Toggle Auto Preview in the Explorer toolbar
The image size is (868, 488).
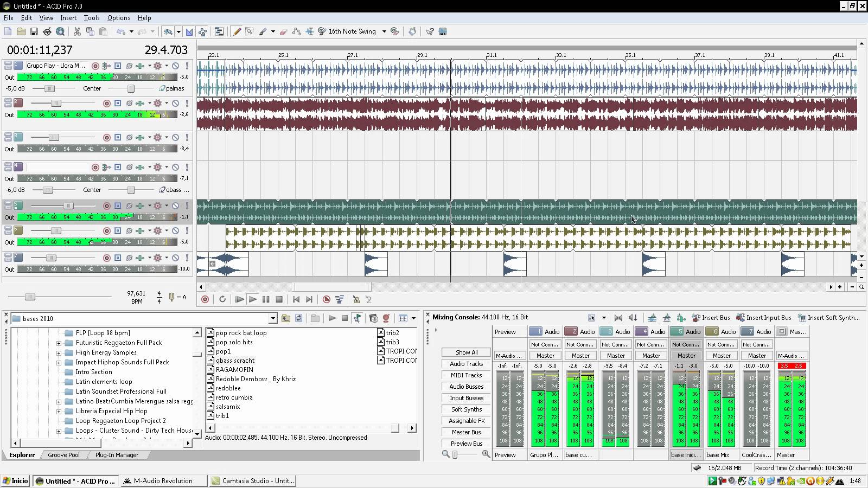357,318
